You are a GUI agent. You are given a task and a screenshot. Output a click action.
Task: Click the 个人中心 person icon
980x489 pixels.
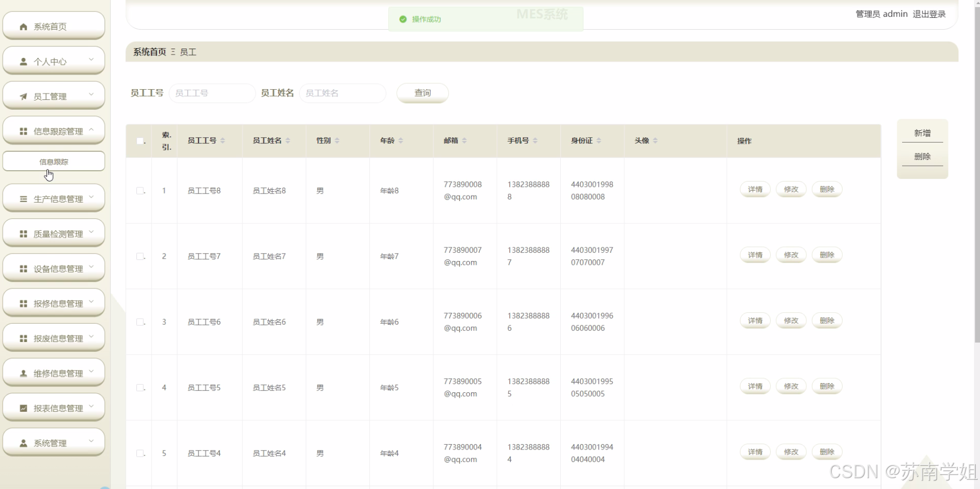23,61
